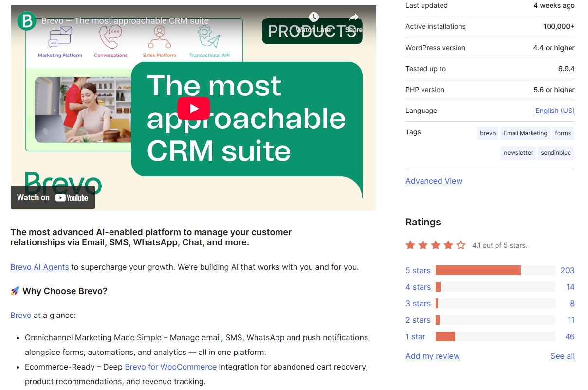588x390 pixels.
Task: Click the YouTube play button
Action: [x=194, y=109]
